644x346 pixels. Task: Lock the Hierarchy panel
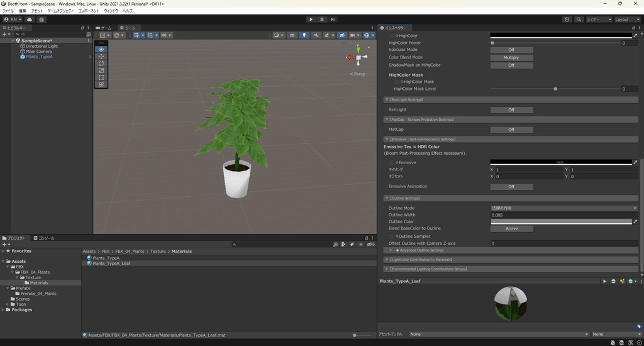tap(82, 28)
